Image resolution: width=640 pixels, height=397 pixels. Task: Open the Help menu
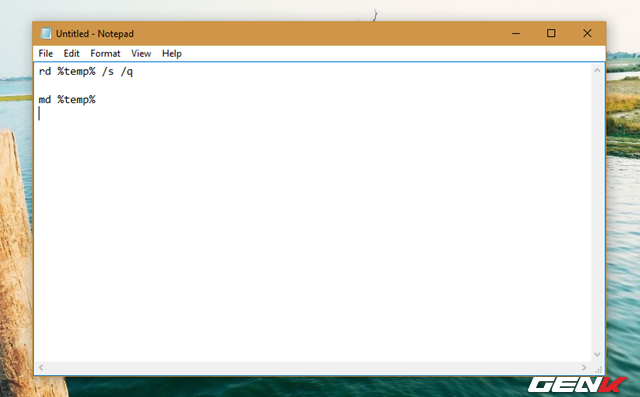coord(172,53)
